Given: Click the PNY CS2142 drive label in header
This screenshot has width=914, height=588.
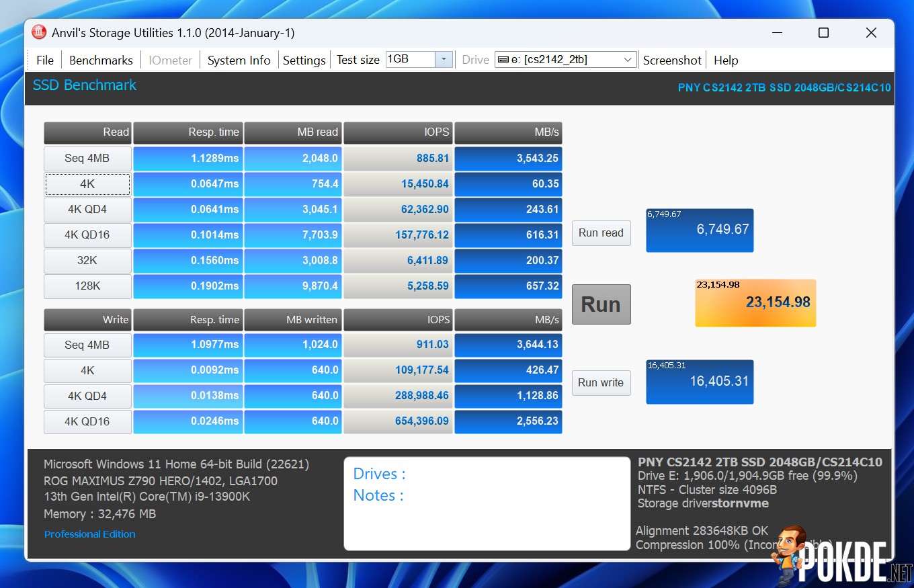Looking at the screenshot, I should click(784, 87).
